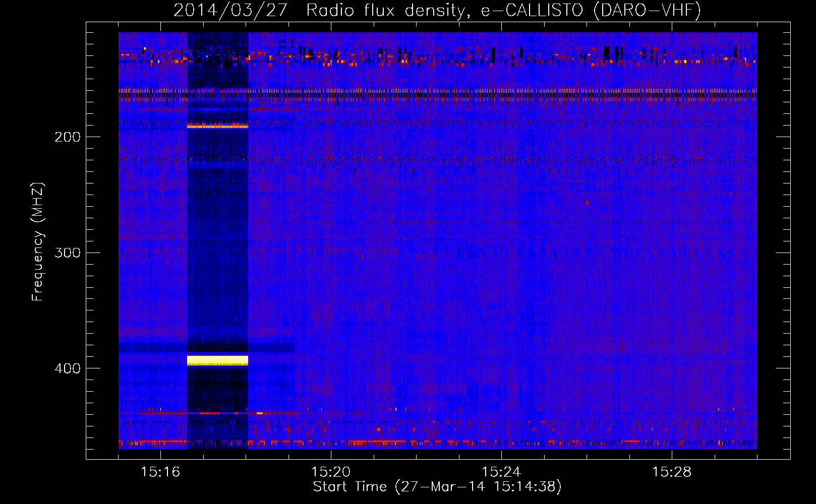Click the '300' frequency tick label
This screenshot has height=504, width=816.
pos(67,253)
